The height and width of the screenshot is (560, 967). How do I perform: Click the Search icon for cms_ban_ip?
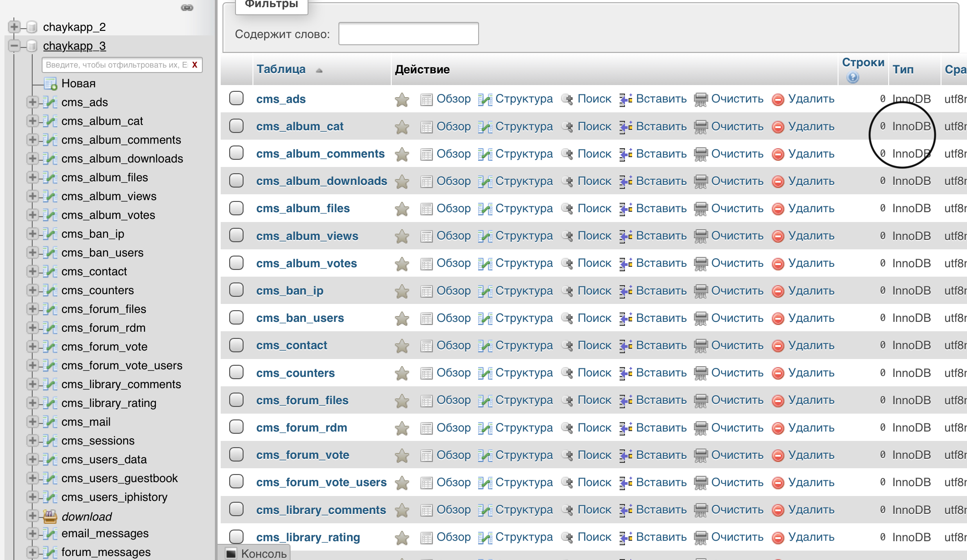click(567, 291)
